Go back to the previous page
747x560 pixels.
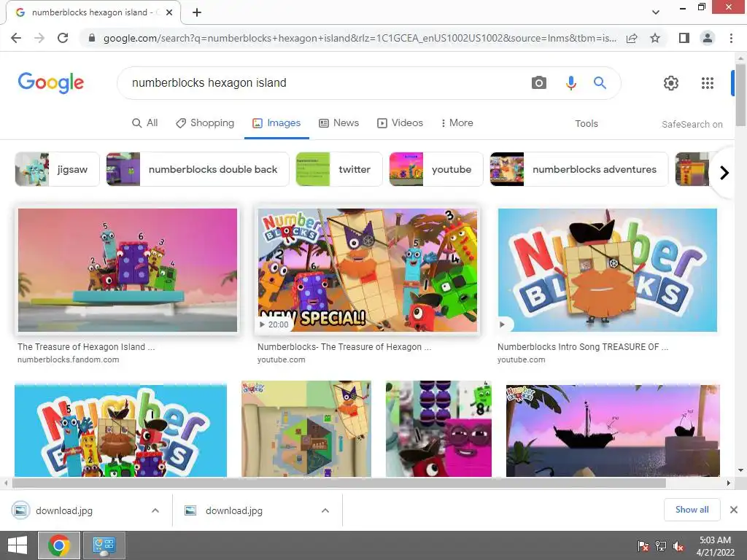pos(16,38)
